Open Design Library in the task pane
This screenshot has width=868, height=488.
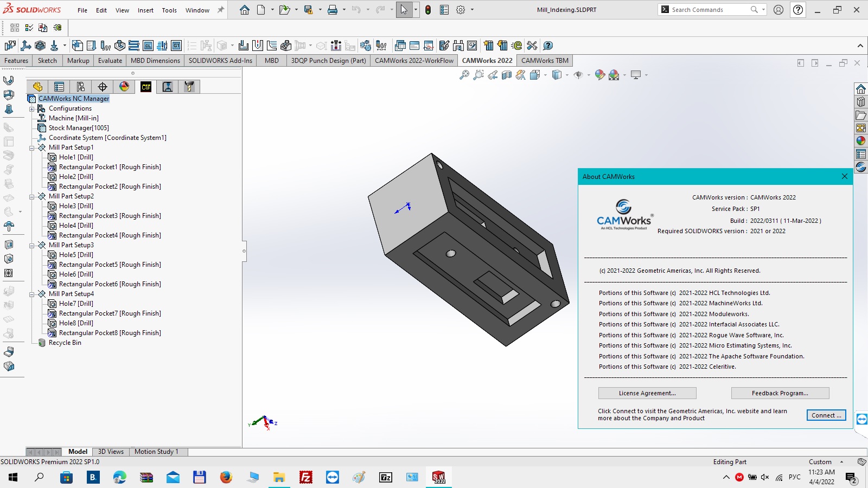point(861,102)
